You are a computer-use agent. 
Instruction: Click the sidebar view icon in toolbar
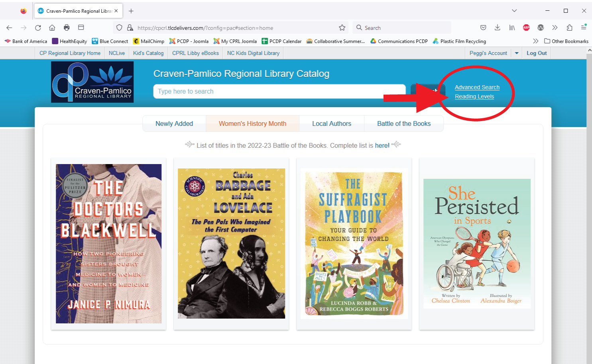(x=81, y=27)
